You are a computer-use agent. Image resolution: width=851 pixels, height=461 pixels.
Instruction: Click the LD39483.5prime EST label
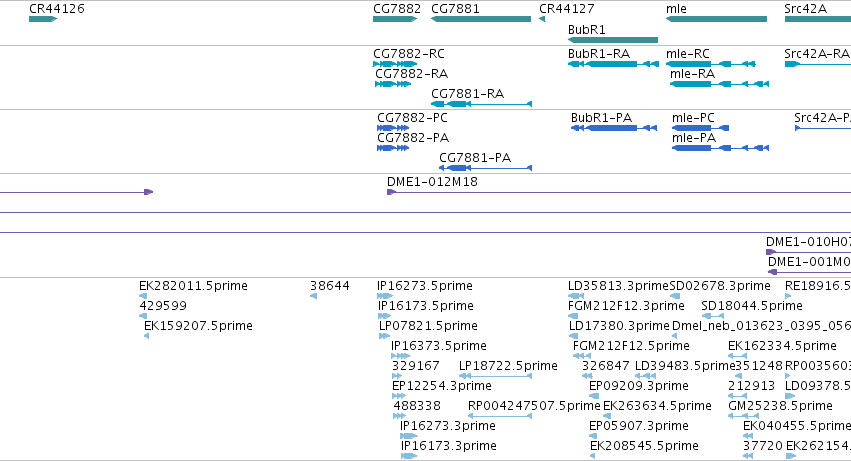685,367
